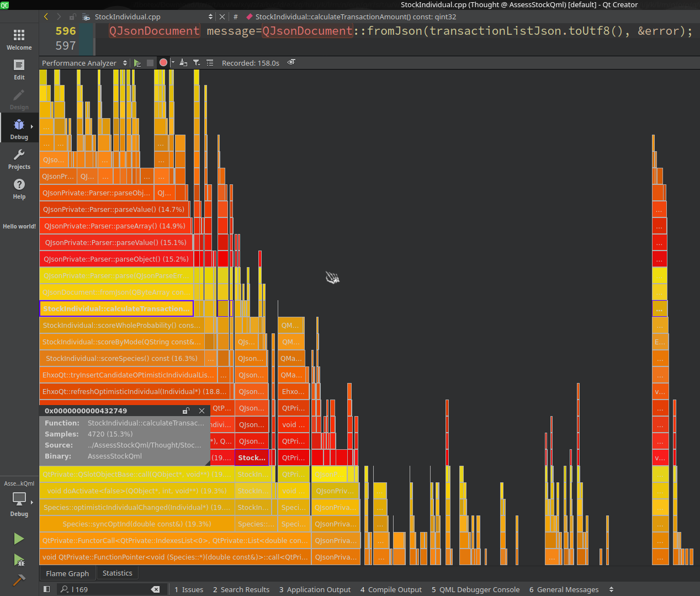Select the StockIndividual::scoreByMode frame
Image resolution: width=700 pixels, height=596 pixels.
point(121,342)
